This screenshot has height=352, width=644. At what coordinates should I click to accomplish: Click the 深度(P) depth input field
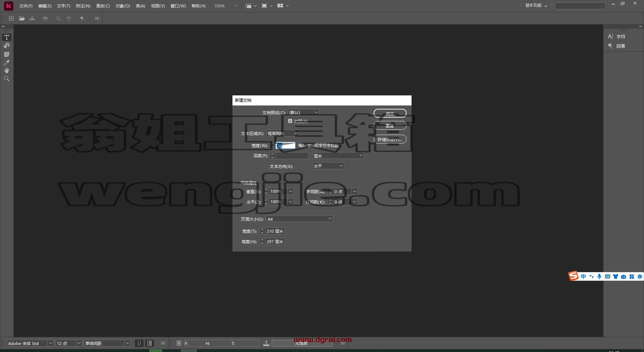[x=292, y=156]
